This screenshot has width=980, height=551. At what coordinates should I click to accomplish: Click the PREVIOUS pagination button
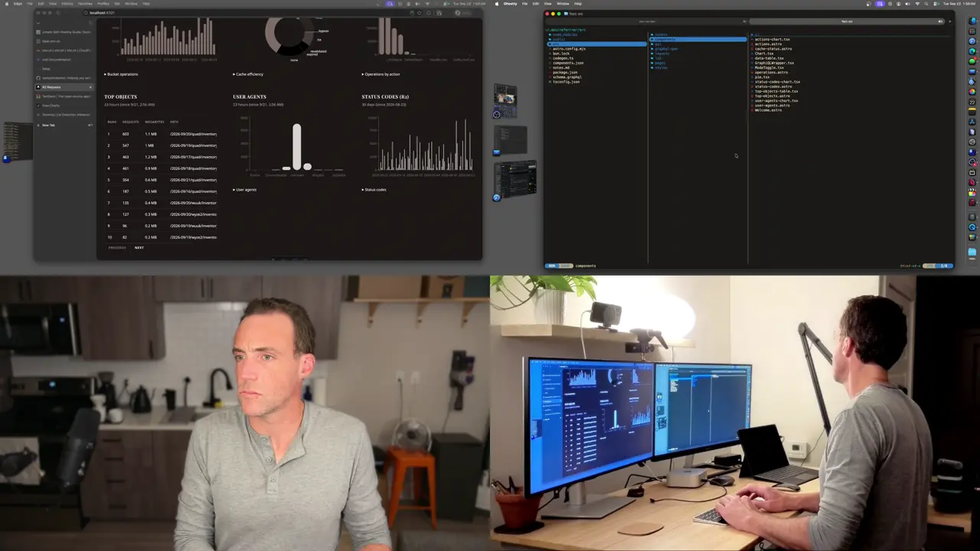117,247
